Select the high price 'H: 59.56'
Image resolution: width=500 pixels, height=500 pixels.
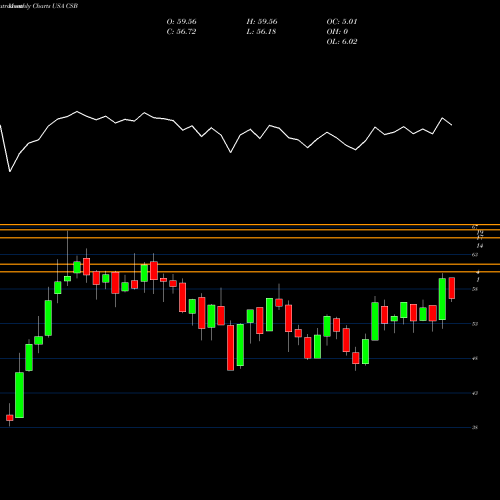(x=262, y=22)
